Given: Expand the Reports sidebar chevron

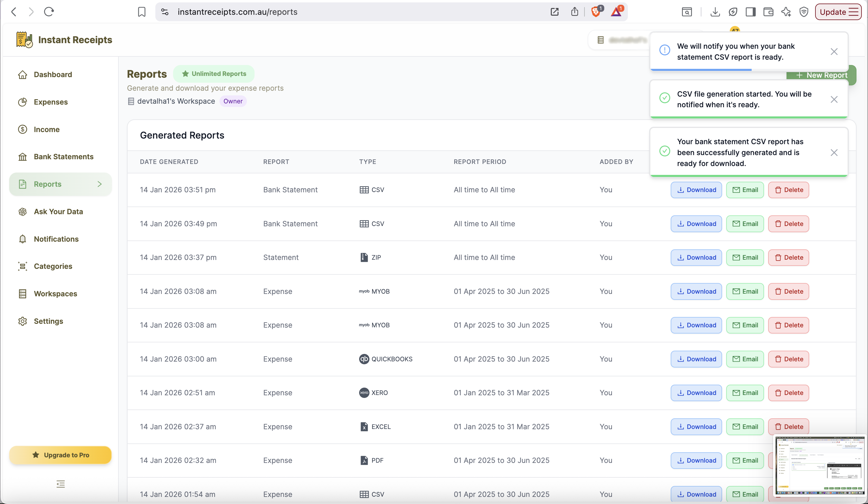Looking at the screenshot, I should (x=100, y=184).
